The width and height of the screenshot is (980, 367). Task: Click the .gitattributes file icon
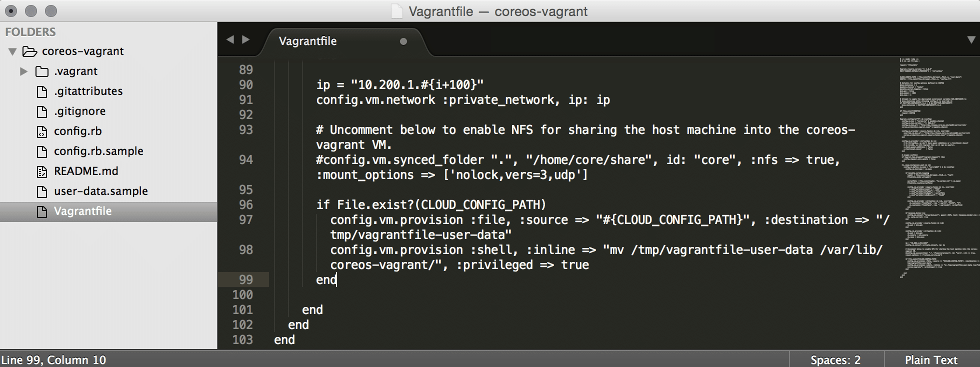tap(42, 91)
